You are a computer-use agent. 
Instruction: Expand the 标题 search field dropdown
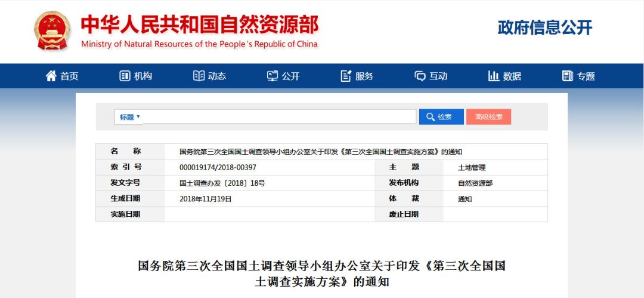[129, 117]
